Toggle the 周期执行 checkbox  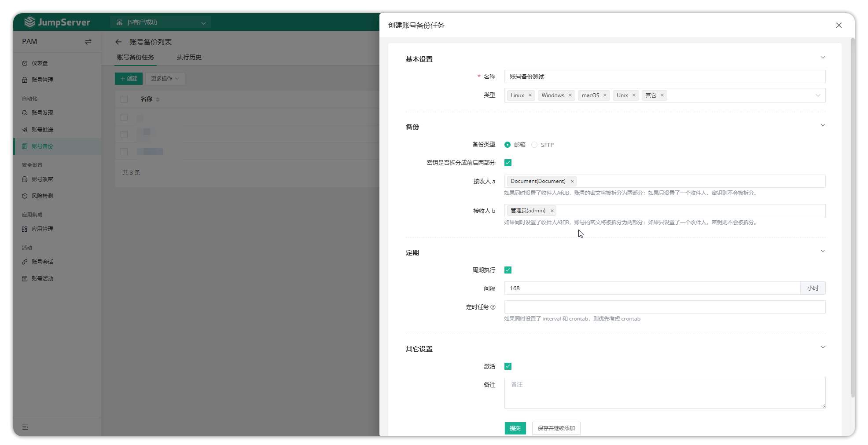tap(508, 270)
